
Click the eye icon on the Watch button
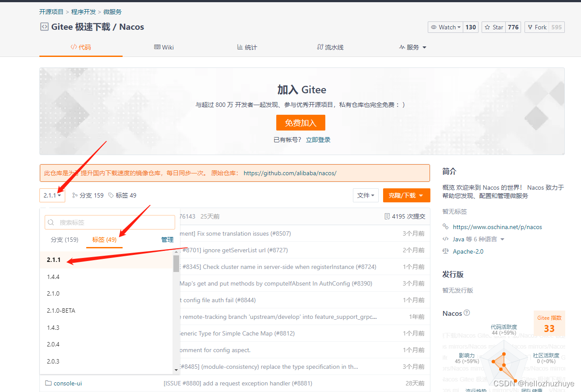coord(434,27)
